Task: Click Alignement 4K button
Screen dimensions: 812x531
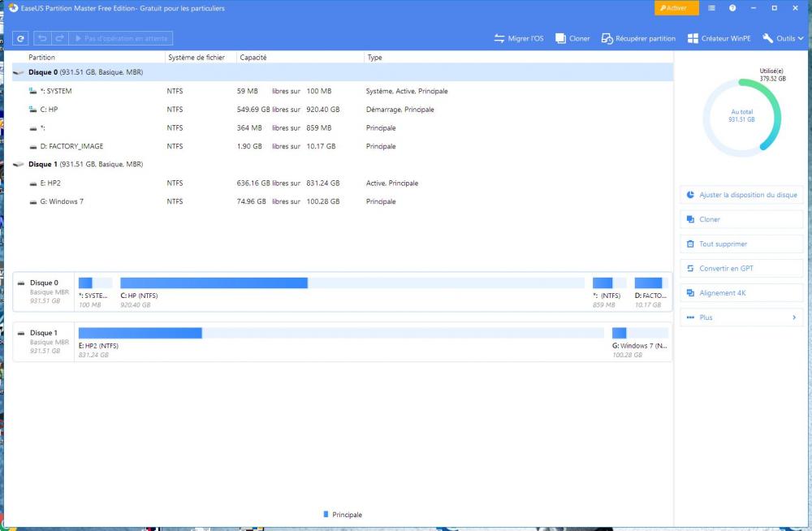Action: (741, 292)
